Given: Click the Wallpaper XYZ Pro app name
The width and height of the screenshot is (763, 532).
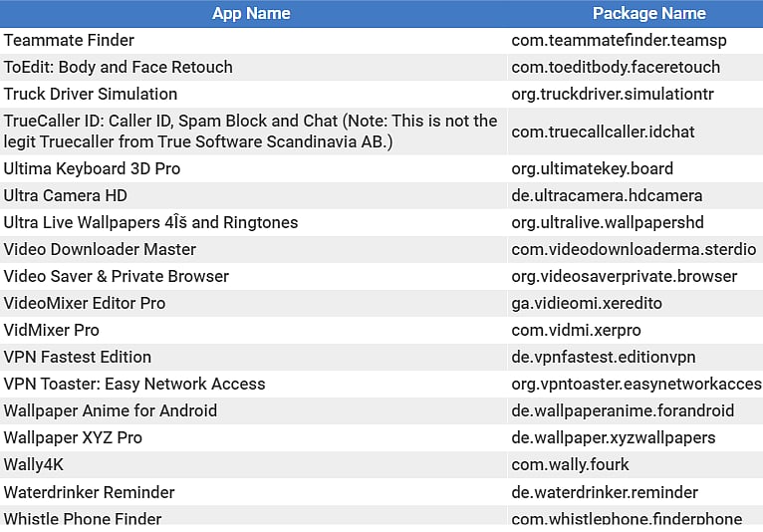Looking at the screenshot, I should tap(73, 437).
